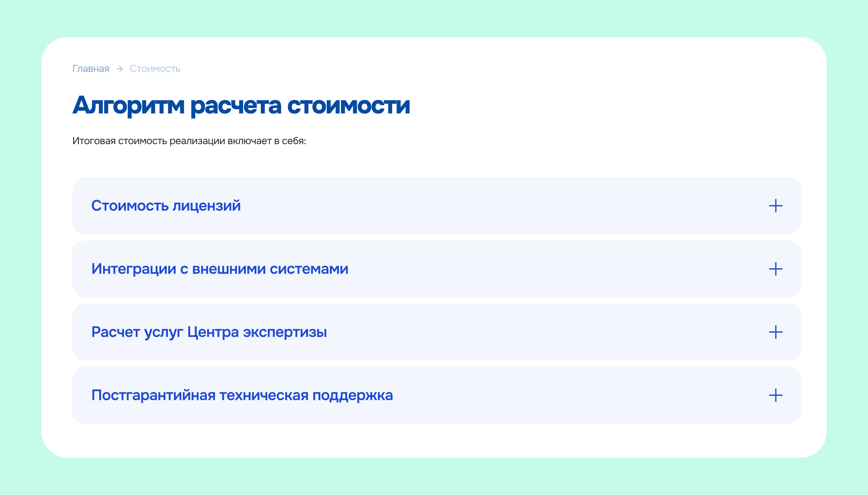Open Расчет услуг Центра экспертизы plus icon
Screen dimensions: 868x495
pos(775,332)
